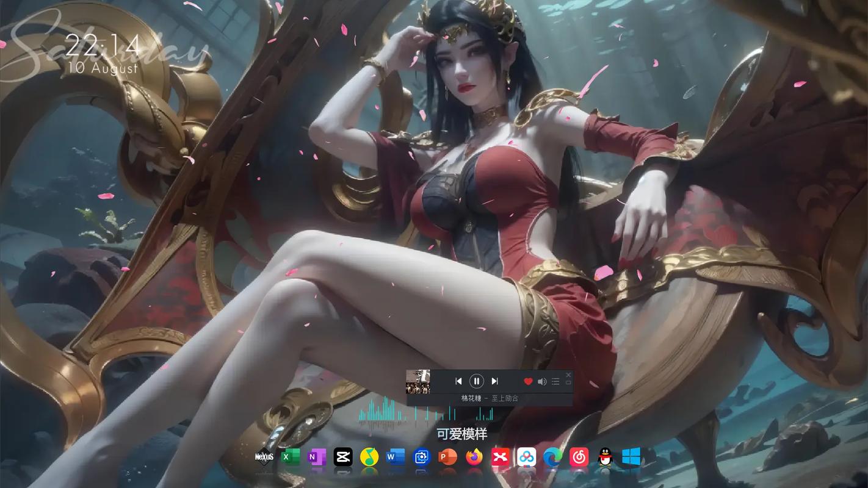868x488 pixels.
Task: Open NetEase Cloud Music from dock
Action: tap(579, 456)
